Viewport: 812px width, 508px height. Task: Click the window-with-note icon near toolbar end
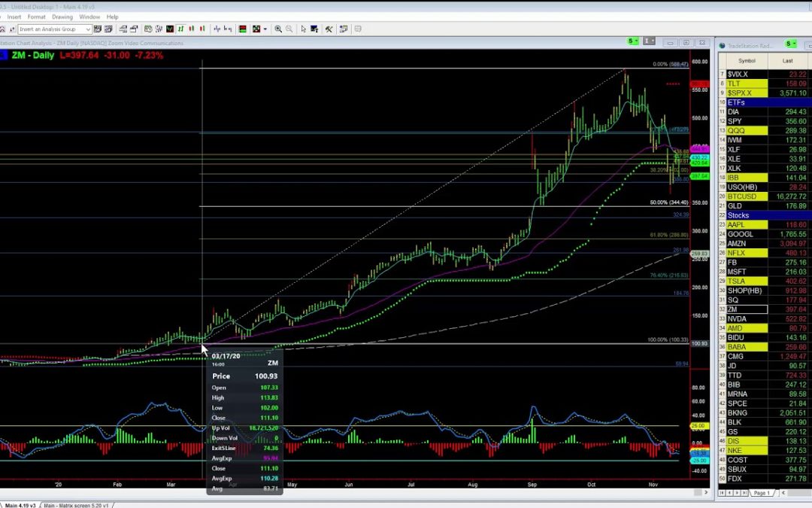[344, 29]
